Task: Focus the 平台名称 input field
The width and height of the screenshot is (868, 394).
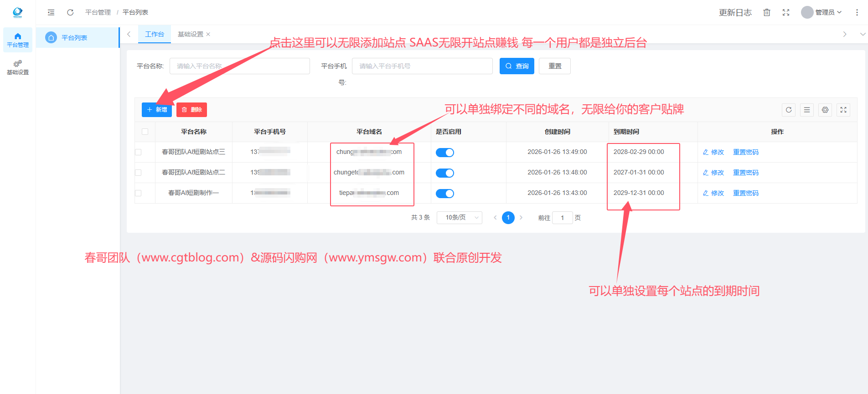Action: point(240,66)
